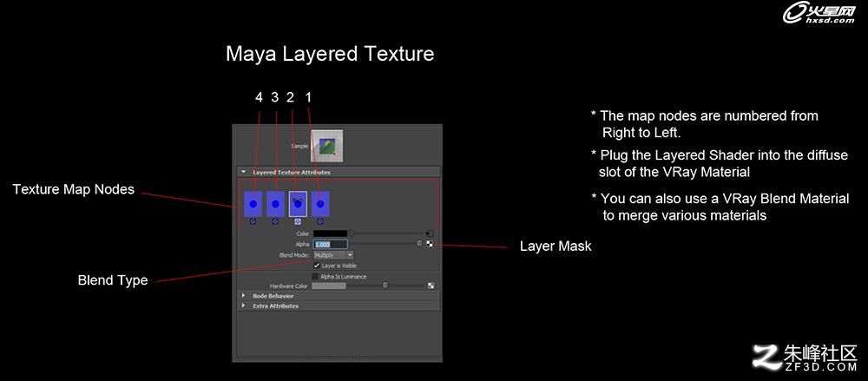Click small icon under highlighted layer box
This screenshot has width=868, height=381.
point(298,221)
